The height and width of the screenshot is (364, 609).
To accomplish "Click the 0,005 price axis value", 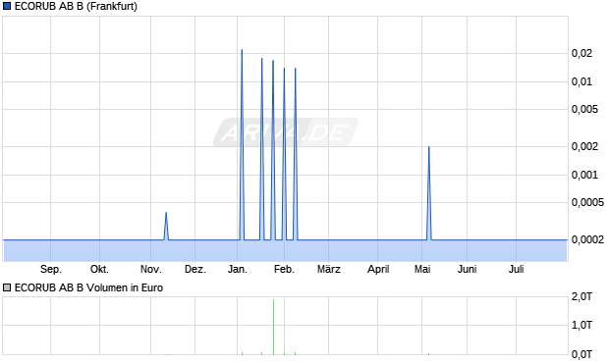I will pyautogui.click(x=584, y=110).
